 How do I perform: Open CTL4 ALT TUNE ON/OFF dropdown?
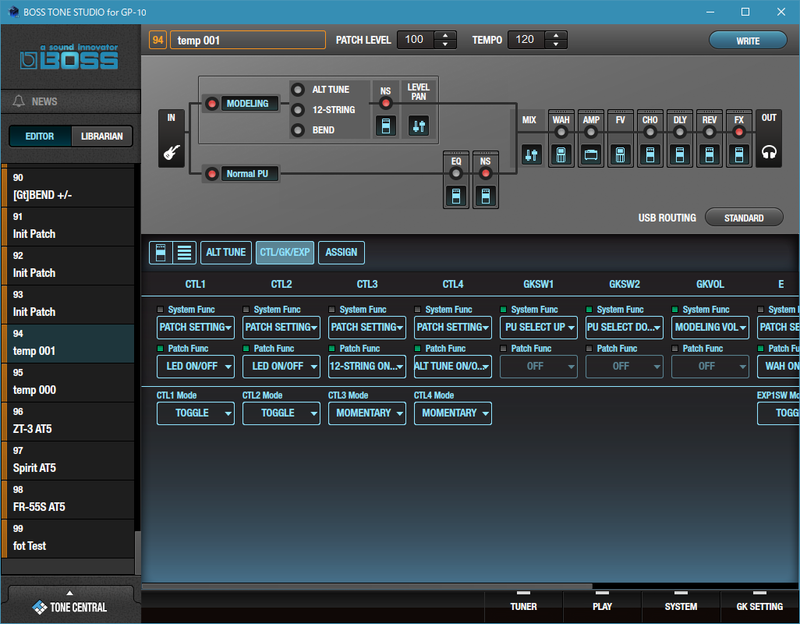click(453, 366)
